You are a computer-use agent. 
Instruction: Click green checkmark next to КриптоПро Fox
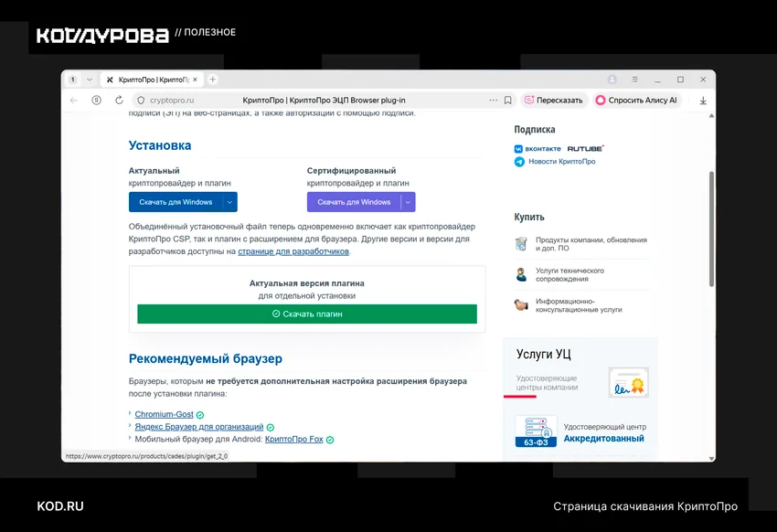(x=330, y=440)
